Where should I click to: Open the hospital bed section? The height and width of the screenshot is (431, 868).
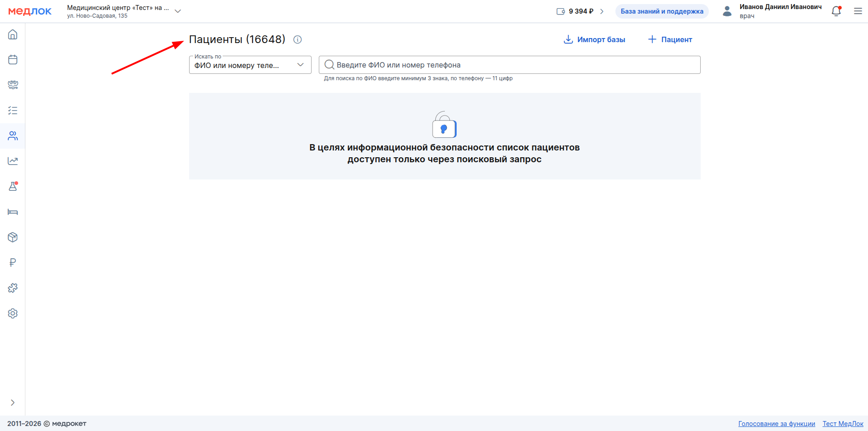[13, 212]
